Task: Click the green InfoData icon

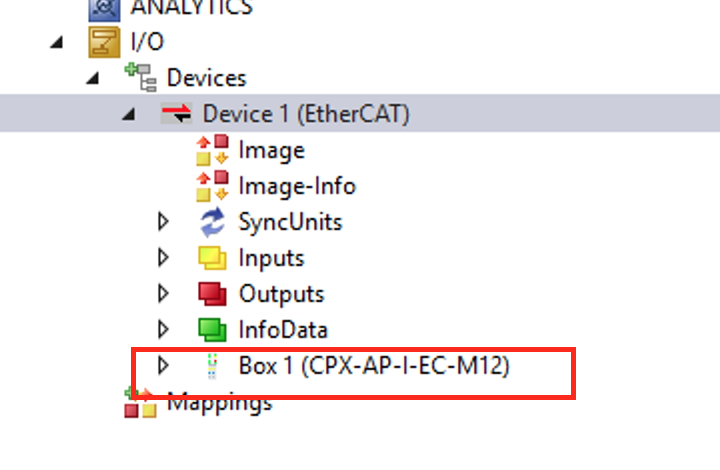Action: coord(212,330)
